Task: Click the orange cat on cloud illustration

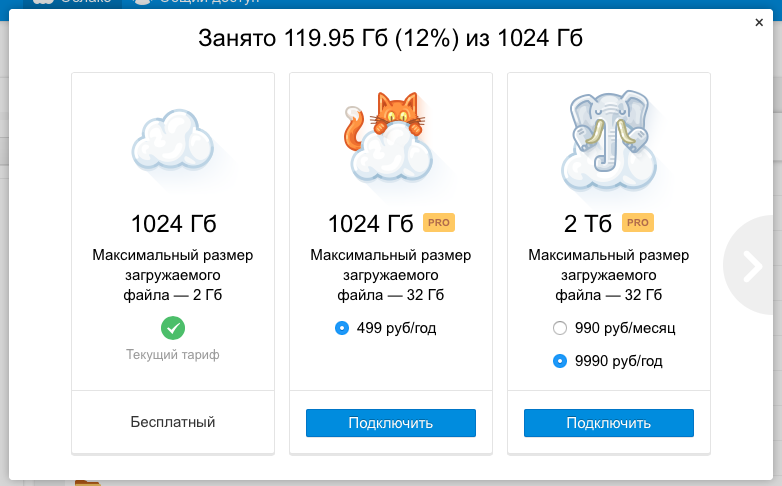Action: pos(388,137)
